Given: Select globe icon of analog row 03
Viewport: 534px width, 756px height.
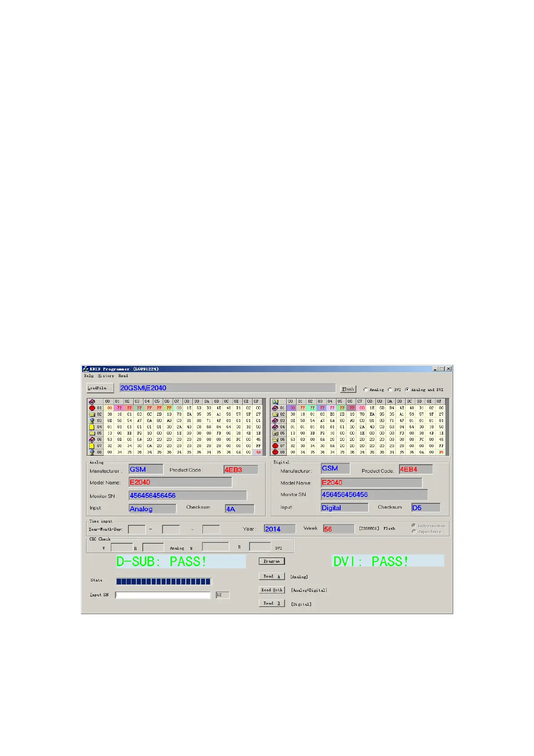Looking at the screenshot, I should pyautogui.click(x=92, y=421).
